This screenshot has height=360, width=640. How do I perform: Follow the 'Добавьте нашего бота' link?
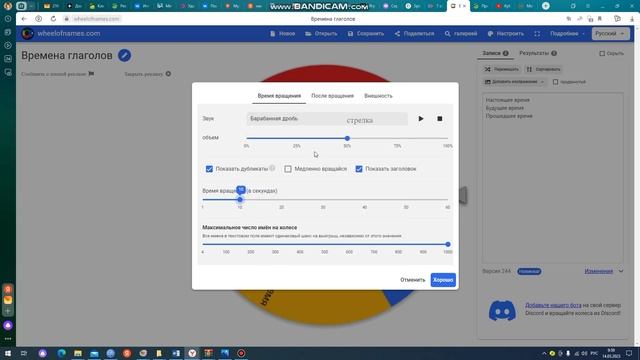553,305
